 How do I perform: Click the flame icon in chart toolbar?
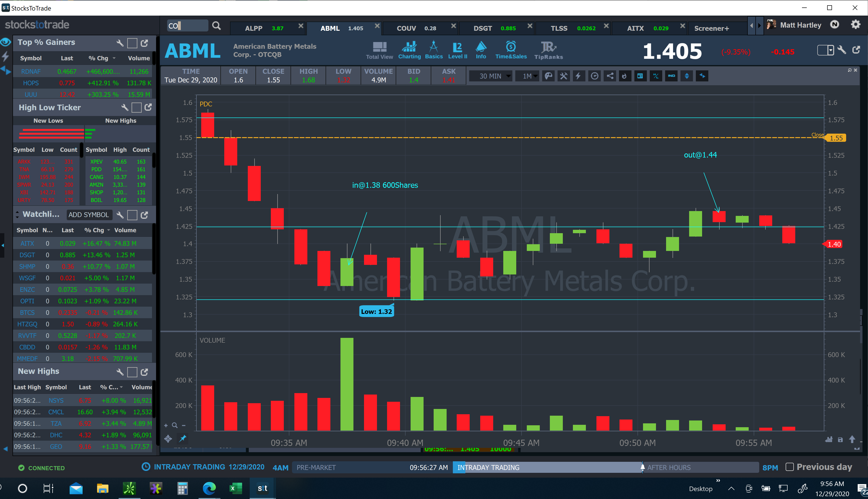click(625, 76)
